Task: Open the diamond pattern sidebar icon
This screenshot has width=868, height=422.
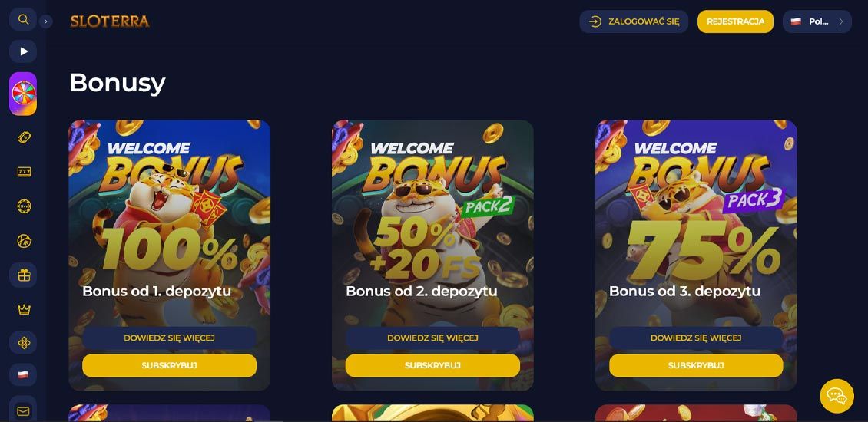Action: (23, 343)
